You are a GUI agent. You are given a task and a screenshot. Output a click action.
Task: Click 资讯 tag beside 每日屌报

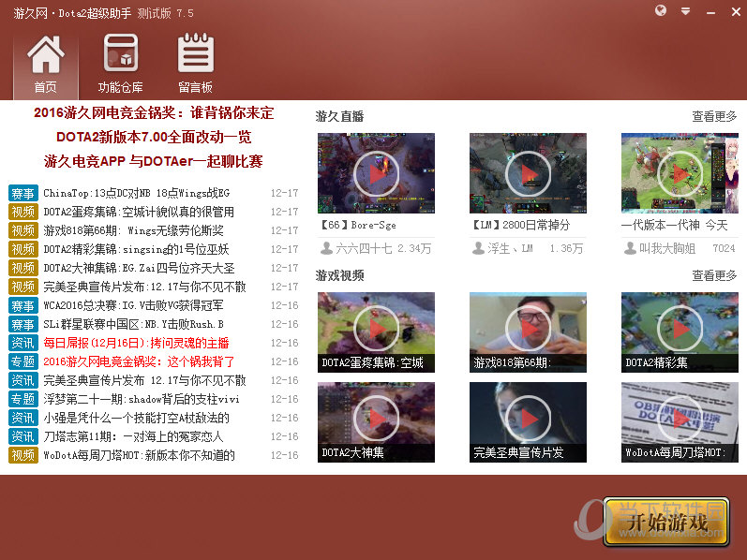22,343
